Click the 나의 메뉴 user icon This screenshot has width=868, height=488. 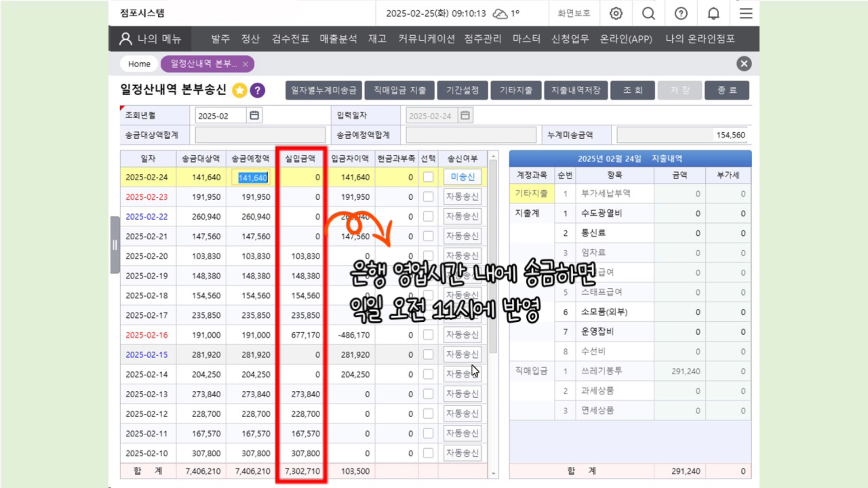[125, 39]
